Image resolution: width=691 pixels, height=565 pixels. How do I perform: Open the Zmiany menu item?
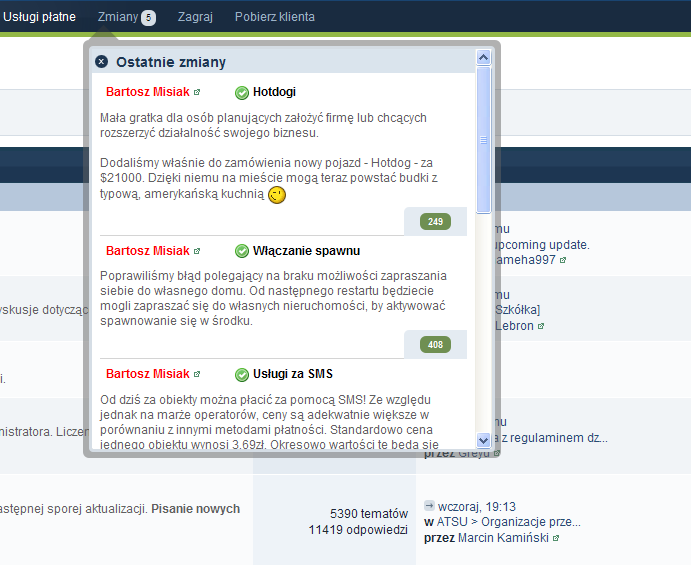click(118, 17)
